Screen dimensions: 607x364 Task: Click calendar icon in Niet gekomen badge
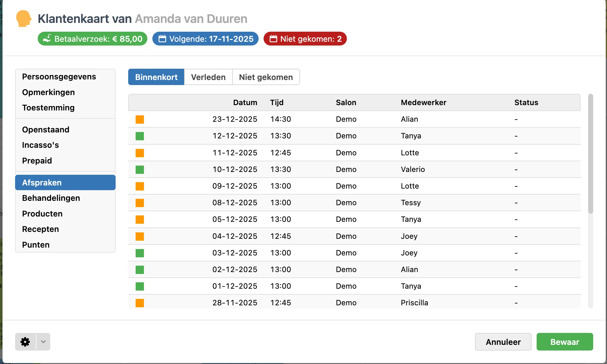pyautogui.click(x=273, y=39)
